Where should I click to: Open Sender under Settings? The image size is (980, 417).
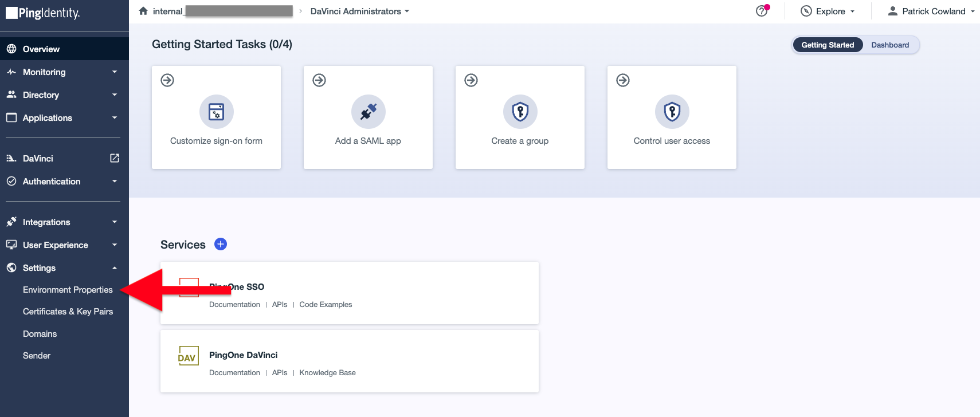pyautogui.click(x=37, y=356)
